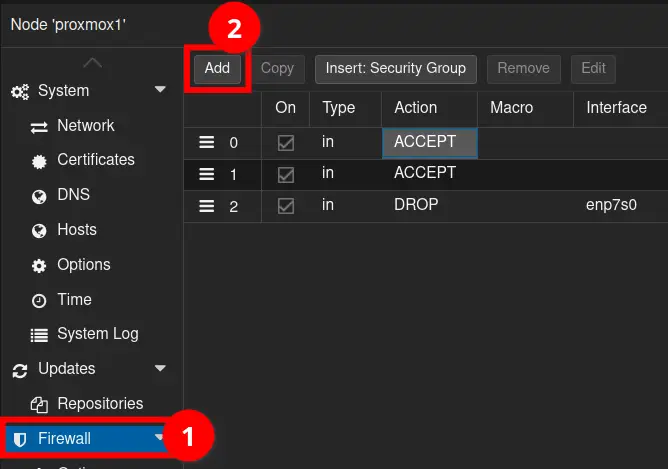Screen dimensions: 668x469
Task: Click the 'in' type cell of rule 2
Action: (x=345, y=206)
